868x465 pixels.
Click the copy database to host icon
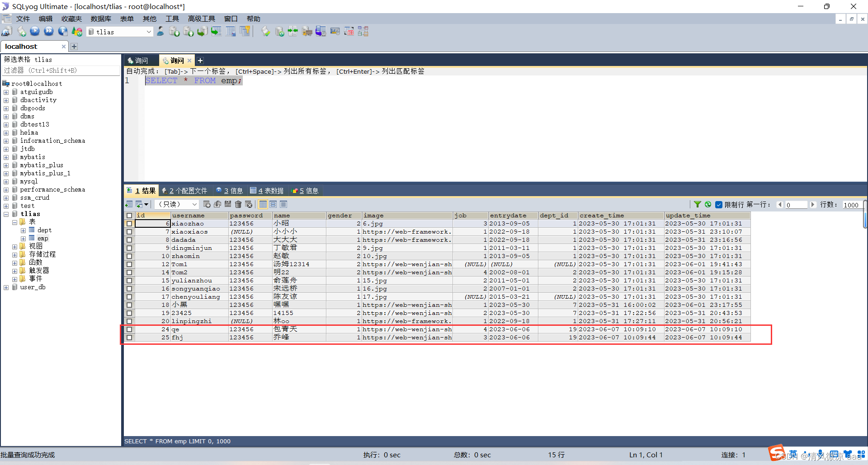coord(203,32)
